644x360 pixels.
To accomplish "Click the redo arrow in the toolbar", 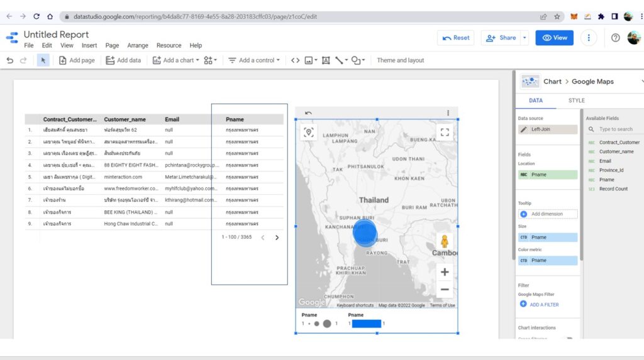I will (23, 60).
